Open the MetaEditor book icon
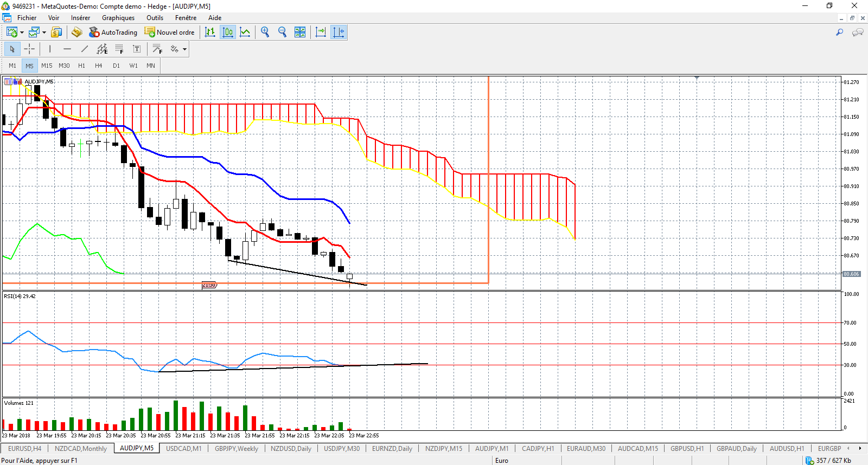The height and width of the screenshot is (465, 868). tap(76, 33)
